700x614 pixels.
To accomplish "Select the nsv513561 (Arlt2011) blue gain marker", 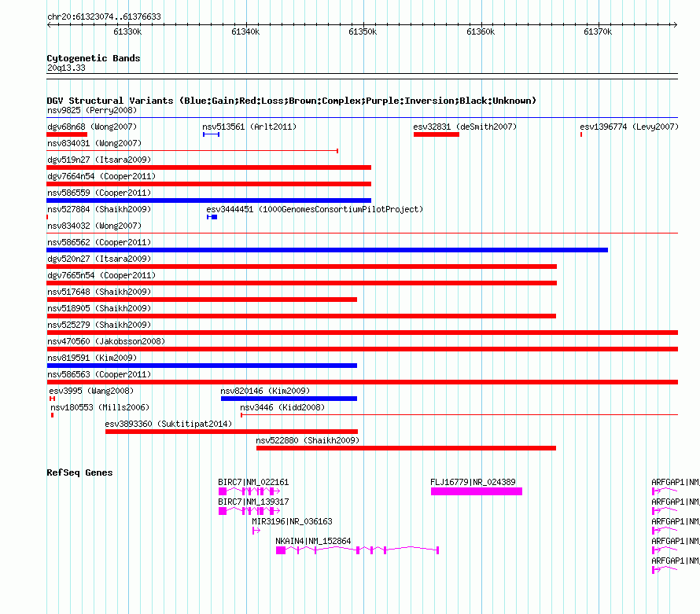I will pyautogui.click(x=211, y=134).
